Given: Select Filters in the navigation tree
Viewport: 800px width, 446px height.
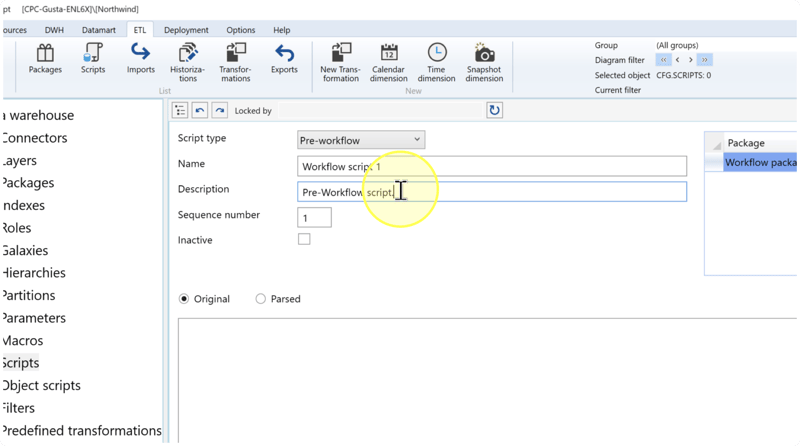Looking at the screenshot, I should 18,408.
